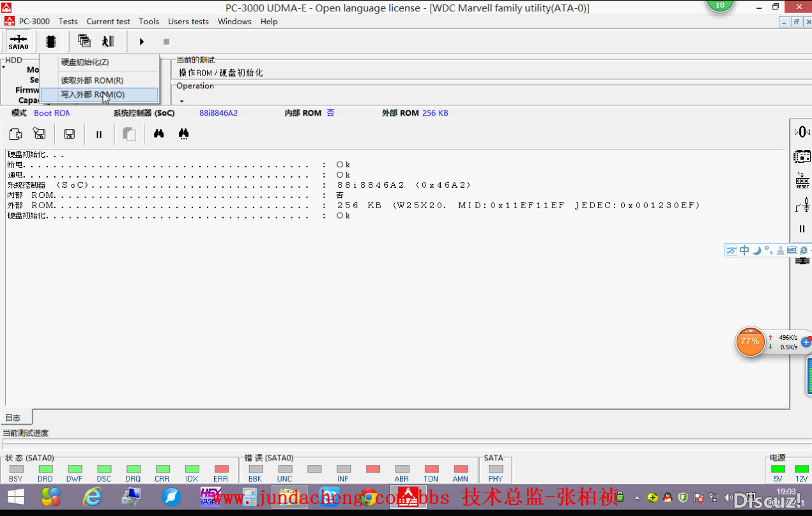The image size is (812, 516).
Task: Open the Current test menu
Action: point(109,21)
